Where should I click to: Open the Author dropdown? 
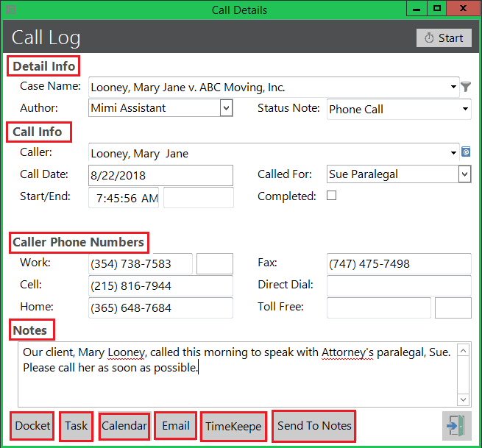pos(226,108)
